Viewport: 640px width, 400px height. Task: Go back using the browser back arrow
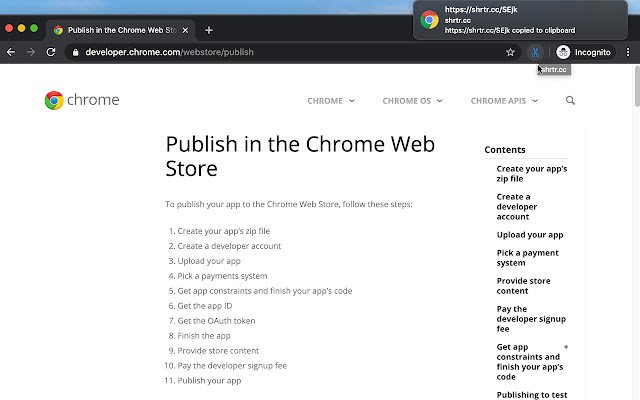coord(11,52)
